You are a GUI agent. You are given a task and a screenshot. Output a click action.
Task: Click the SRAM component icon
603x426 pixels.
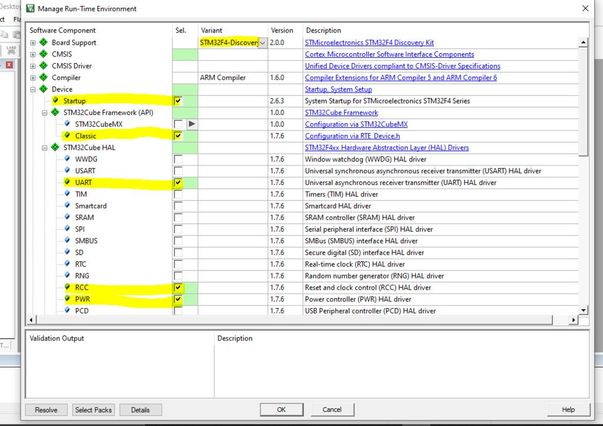pyautogui.click(x=67, y=217)
